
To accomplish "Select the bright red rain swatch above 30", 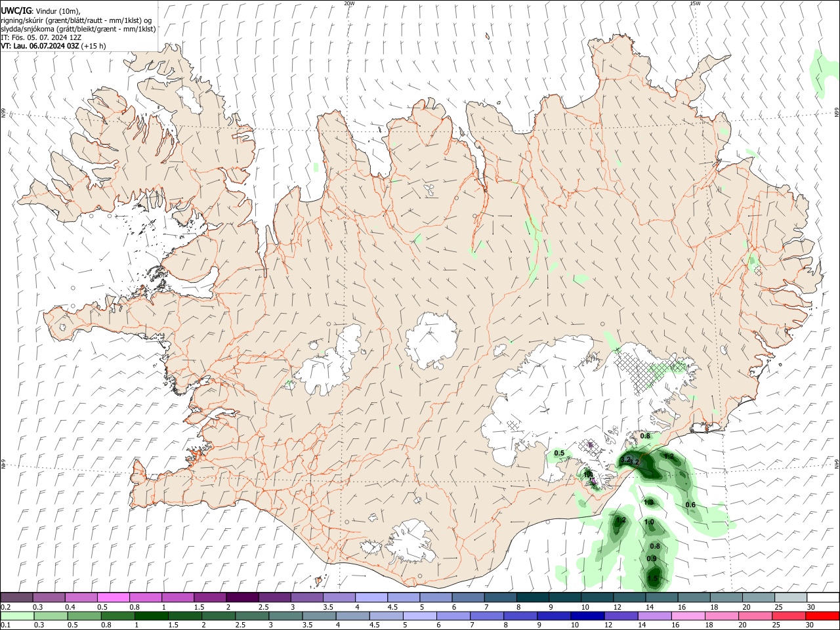I will tap(823, 616).
